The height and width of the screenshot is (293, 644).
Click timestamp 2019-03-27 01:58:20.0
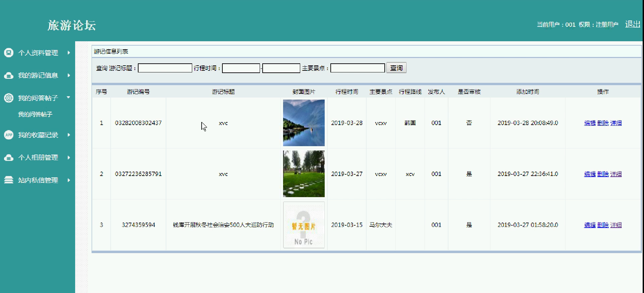pos(528,225)
